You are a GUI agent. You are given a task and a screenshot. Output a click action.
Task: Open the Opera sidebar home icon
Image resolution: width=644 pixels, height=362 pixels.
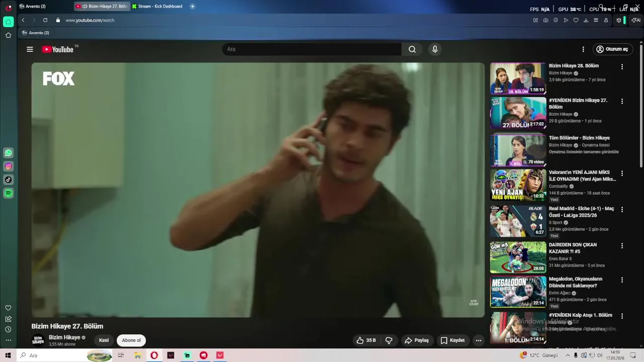coord(8,22)
